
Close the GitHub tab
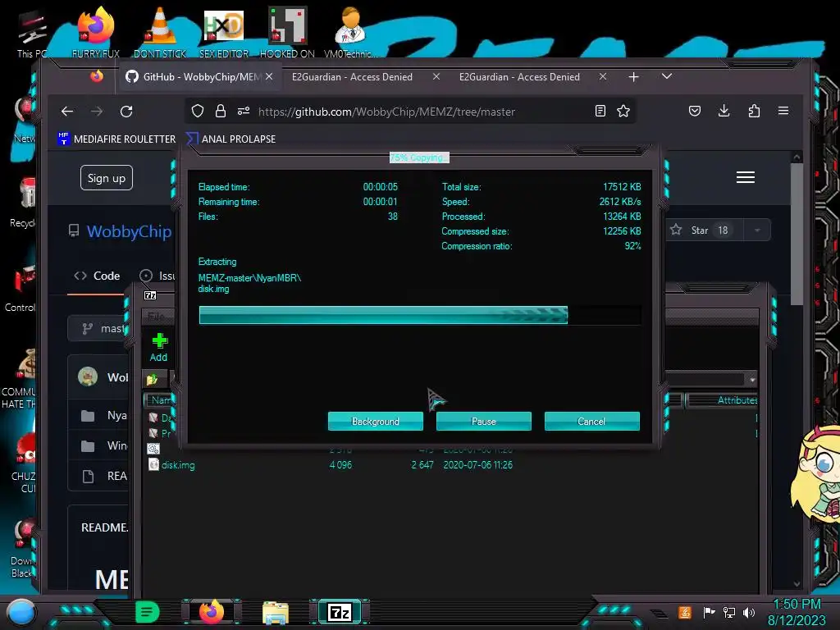point(269,76)
